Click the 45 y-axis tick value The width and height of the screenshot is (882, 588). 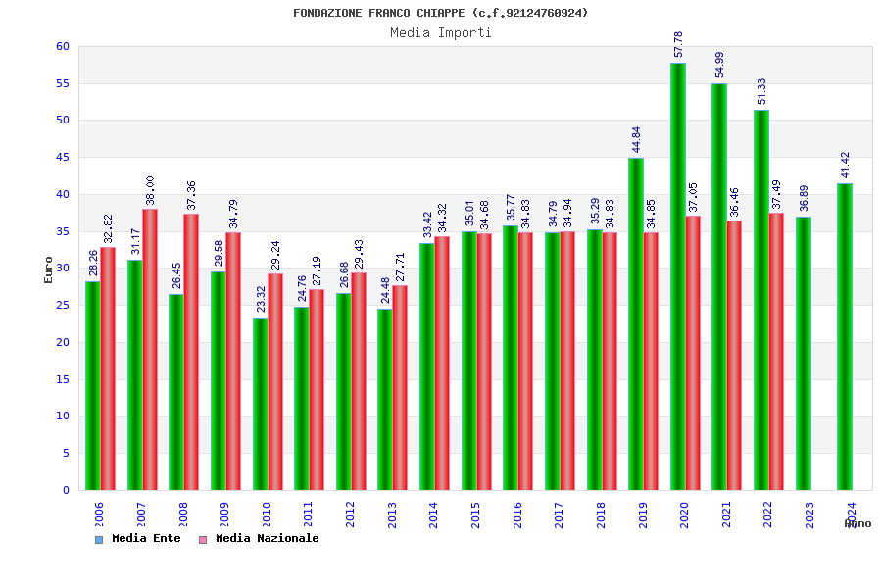tap(63, 158)
